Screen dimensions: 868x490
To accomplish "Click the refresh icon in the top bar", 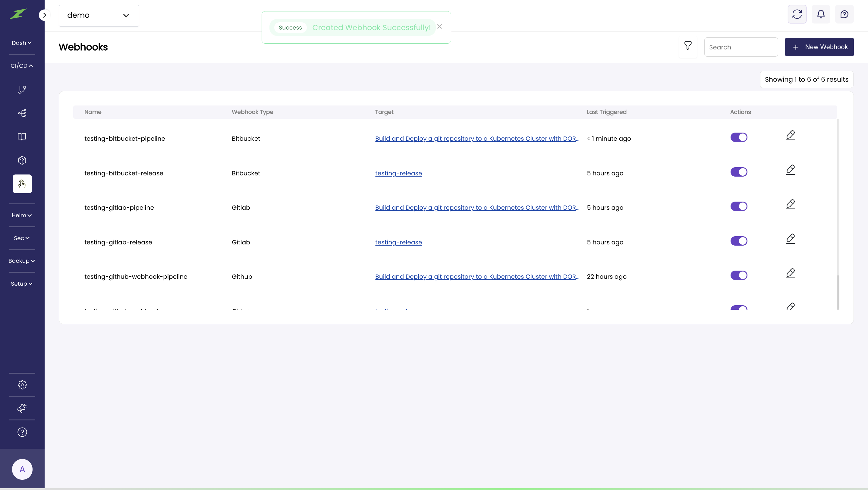I will (797, 14).
